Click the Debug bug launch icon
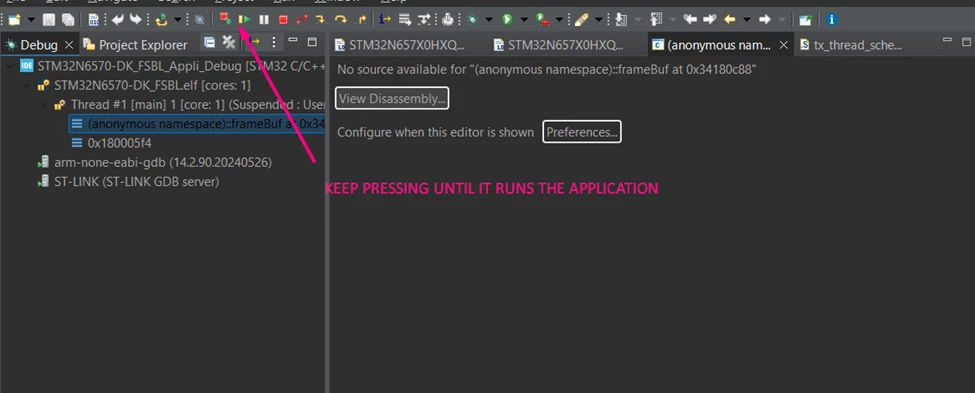The image size is (975, 393). coord(472,20)
